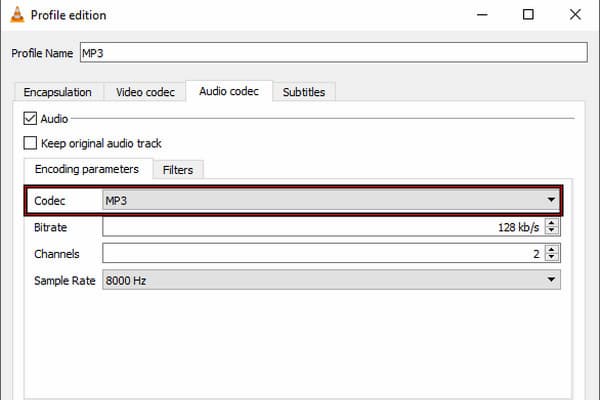
Task: Decrease Channels with the down arrow
Action: tap(551, 258)
